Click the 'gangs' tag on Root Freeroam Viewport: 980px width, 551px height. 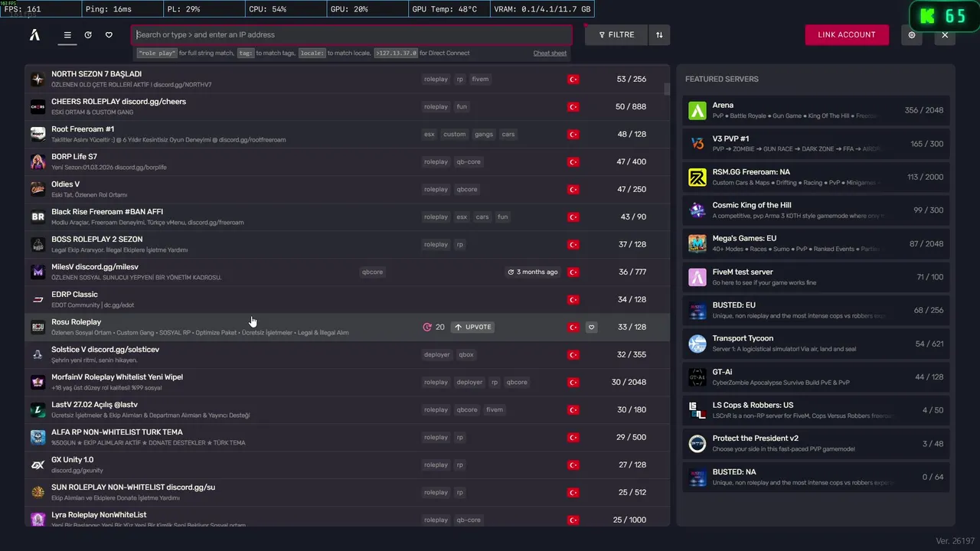pyautogui.click(x=484, y=134)
